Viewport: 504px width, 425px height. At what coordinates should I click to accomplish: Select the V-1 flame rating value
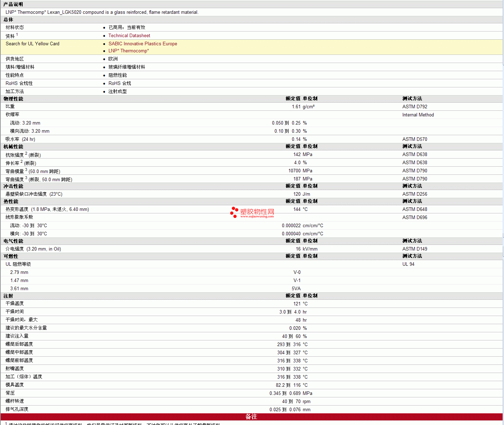[x=297, y=281]
